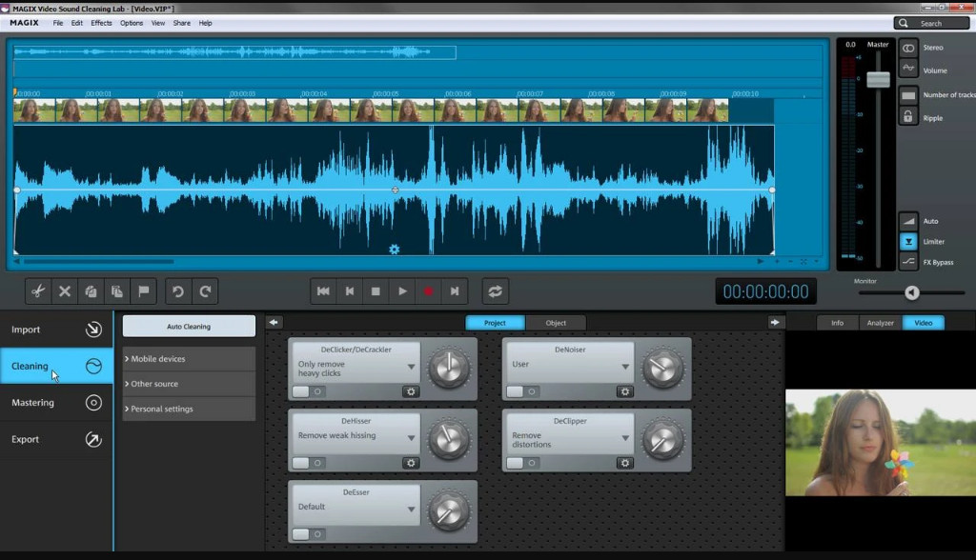Screen dimensions: 976x560
Task: Click the gear marker on the waveform
Action: coord(394,250)
